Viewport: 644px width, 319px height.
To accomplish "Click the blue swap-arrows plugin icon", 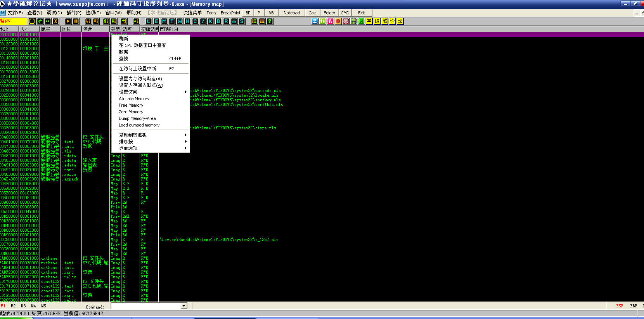I will point(315,21).
